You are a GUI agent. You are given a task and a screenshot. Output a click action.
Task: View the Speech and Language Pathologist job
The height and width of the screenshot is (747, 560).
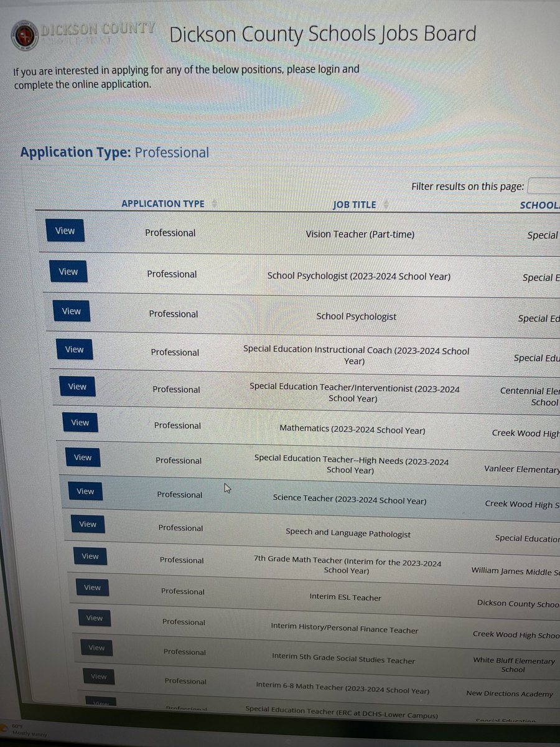[88, 524]
